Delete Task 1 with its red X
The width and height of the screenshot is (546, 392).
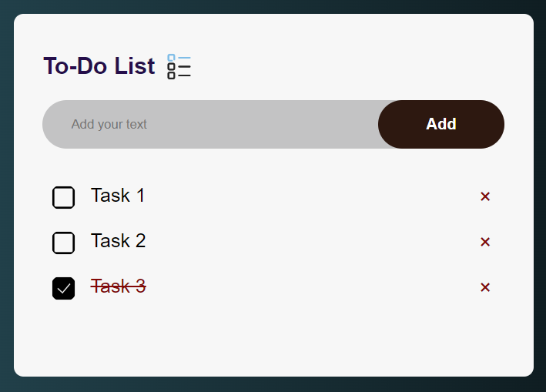(485, 196)
